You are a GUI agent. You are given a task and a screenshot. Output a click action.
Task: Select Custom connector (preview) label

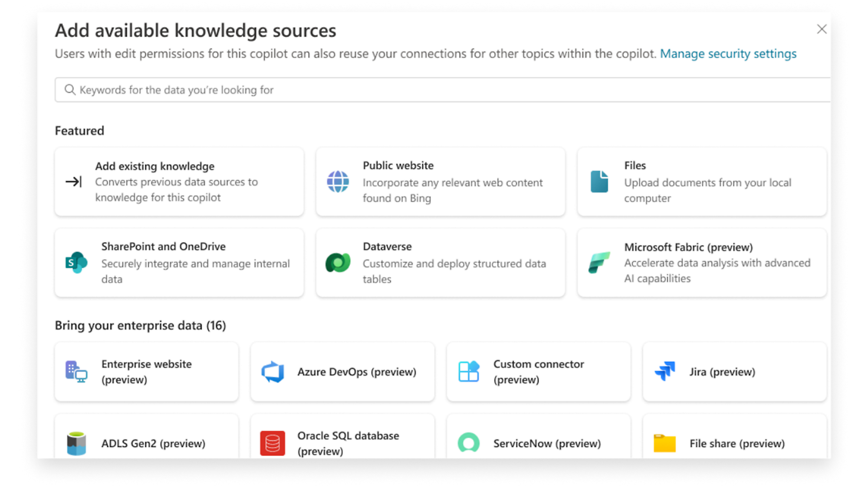coord(539,372)
